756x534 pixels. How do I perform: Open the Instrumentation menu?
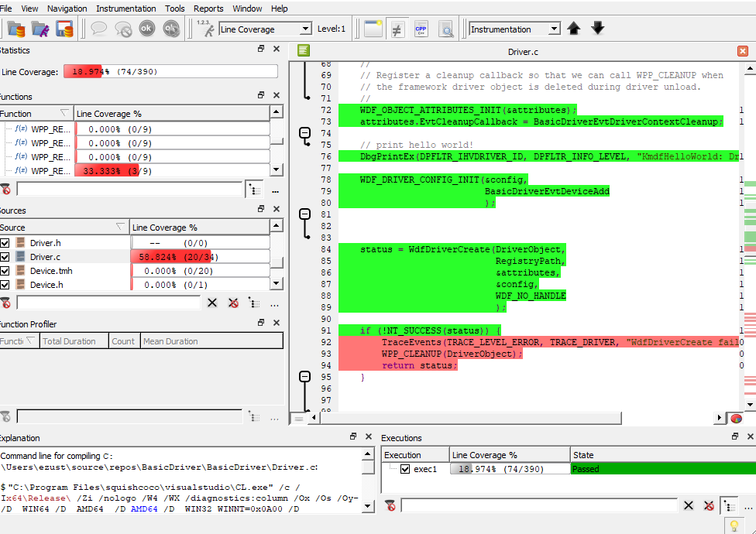[125, 9]
